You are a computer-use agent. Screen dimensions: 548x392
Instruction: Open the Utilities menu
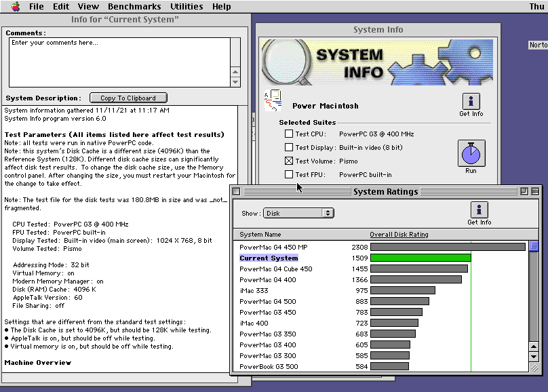[x=187, y=6]
